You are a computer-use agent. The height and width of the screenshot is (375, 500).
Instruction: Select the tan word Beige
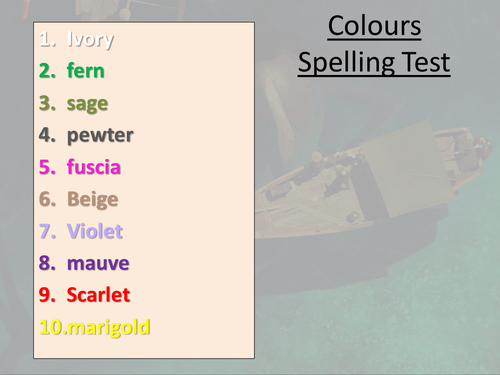click(93, 199)
